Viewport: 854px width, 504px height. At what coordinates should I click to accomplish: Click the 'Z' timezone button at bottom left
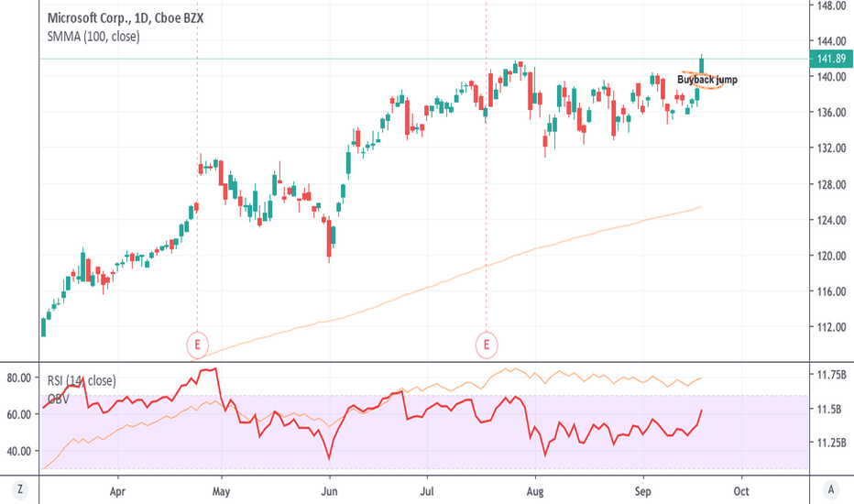coord(20,489)
